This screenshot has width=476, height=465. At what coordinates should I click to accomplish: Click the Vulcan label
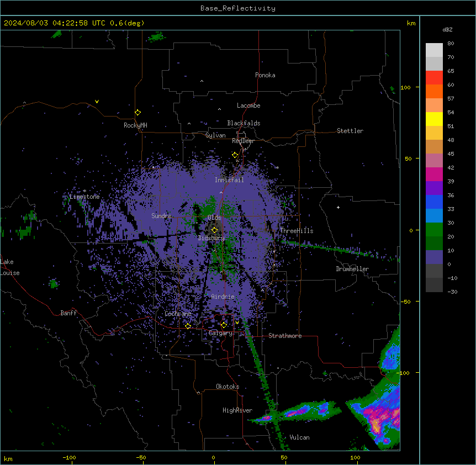300,437
